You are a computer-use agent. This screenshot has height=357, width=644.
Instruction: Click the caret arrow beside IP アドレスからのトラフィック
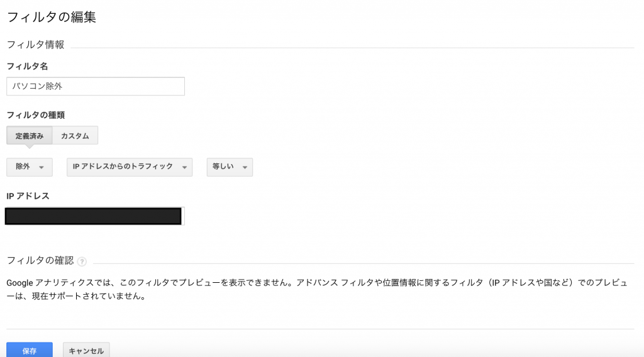[x=184, y=167]
